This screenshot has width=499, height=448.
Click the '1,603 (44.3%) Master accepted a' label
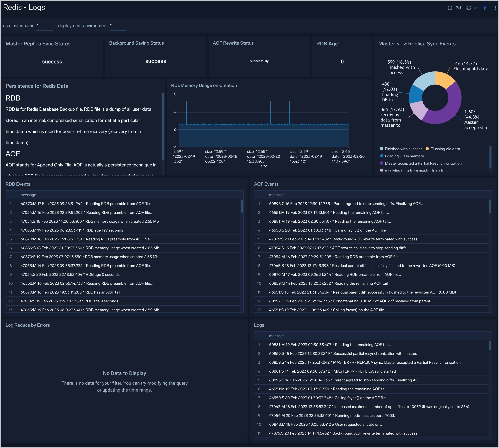[475, 120]
